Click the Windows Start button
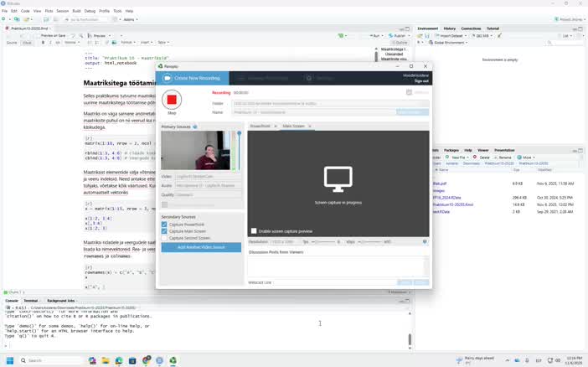588x367 pixels. click(x=10, y=360)
